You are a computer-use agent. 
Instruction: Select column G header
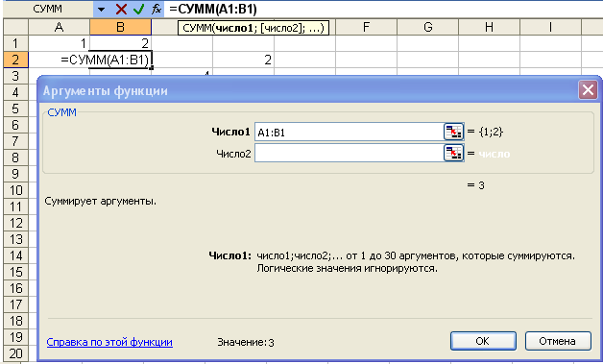tap(427, 27)
